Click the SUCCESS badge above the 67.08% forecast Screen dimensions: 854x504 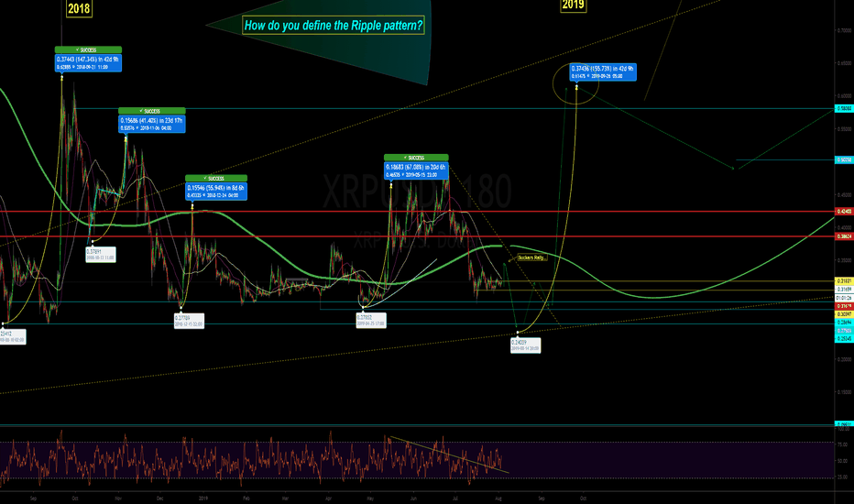[x=416, y=158]
